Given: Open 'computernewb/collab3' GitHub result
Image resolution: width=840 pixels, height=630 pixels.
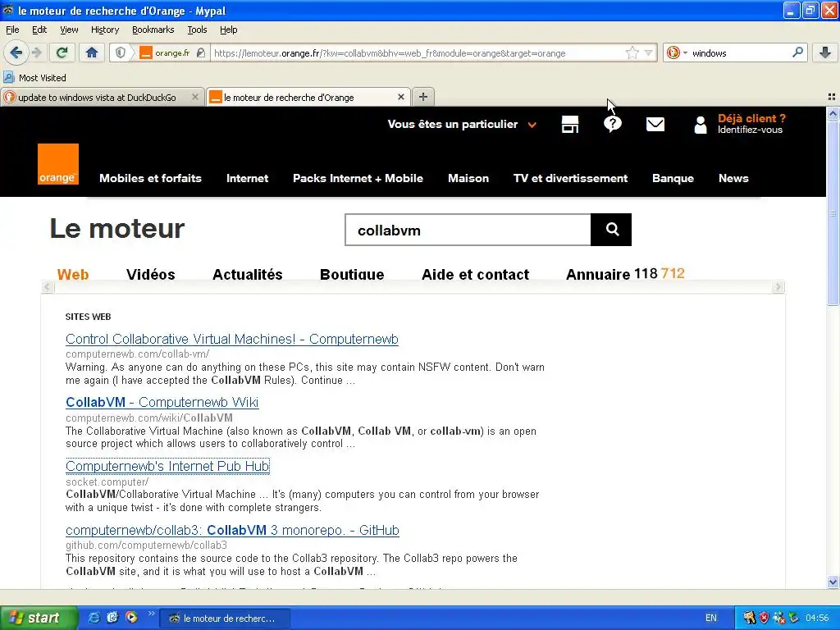Looking at the screenshot, I should click(x=232, y=531).
